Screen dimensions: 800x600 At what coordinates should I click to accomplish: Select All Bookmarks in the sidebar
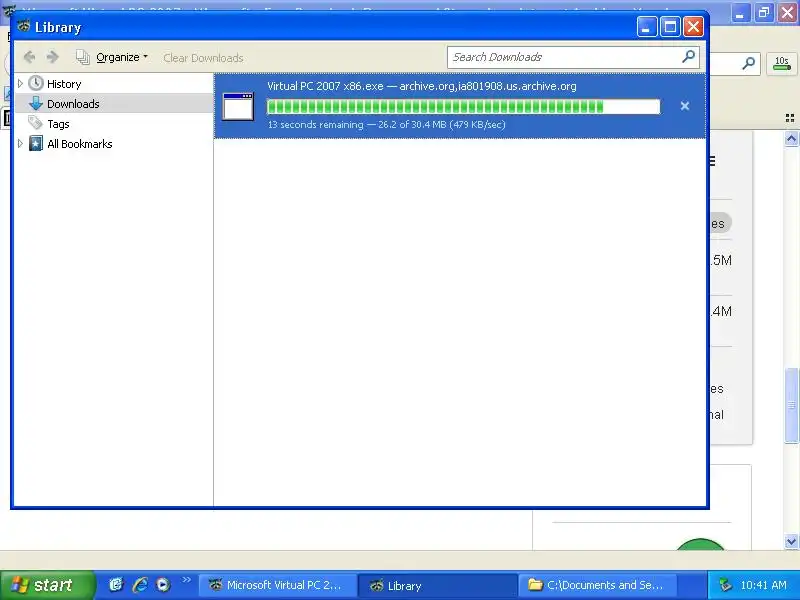[x=80, y=144]
